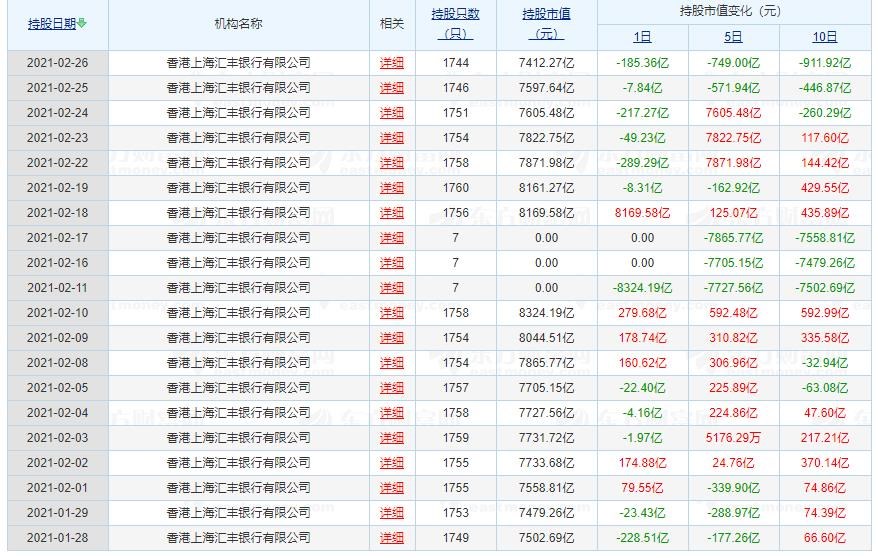Image resolution: width=878 pixels, height=558 pixels.
Task: Click the 机构名称 column header
Action: (239, 24)
